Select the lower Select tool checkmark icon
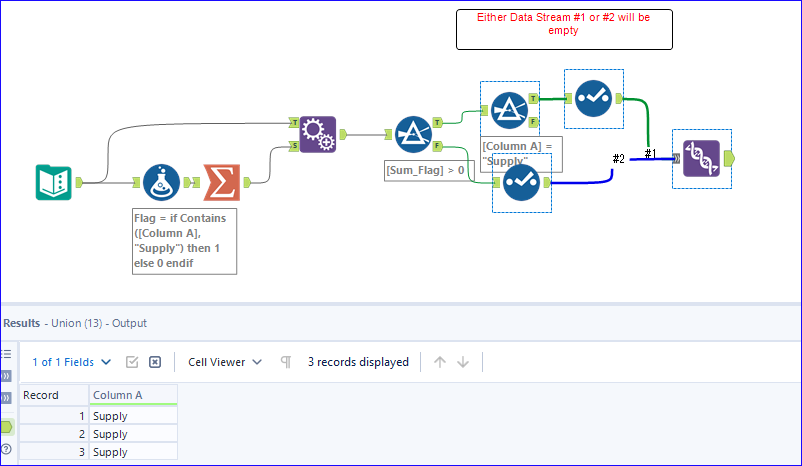This screenshot has height=466, width=802. coord(521,183)
